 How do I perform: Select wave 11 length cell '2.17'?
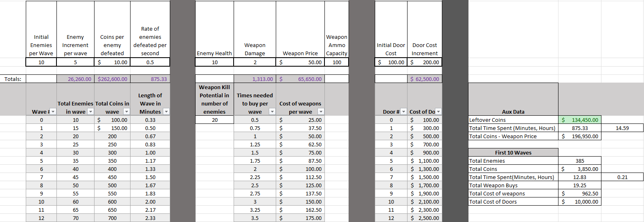coord(150,210)
